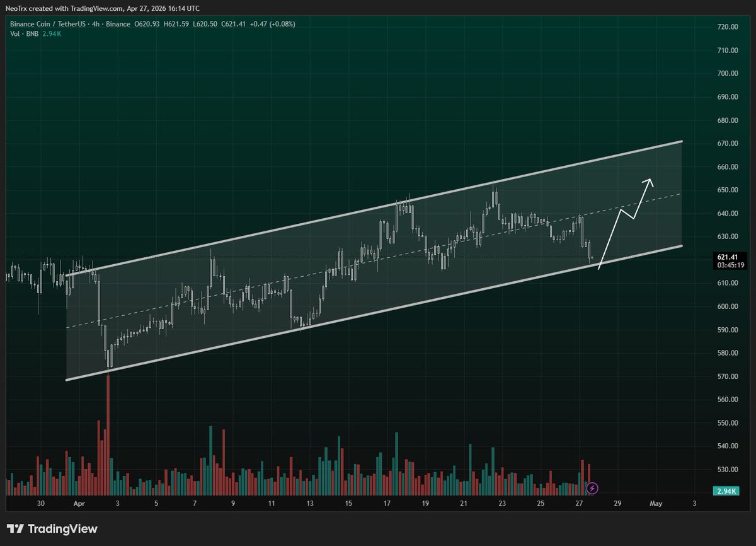Click the current price label 621.41

click(728, 257)
